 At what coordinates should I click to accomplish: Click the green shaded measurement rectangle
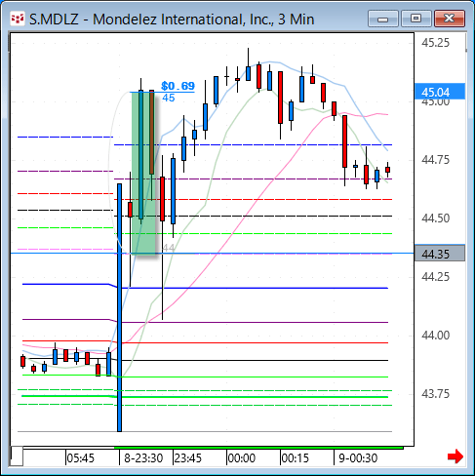pyautogui.click(x=143, y=173)
